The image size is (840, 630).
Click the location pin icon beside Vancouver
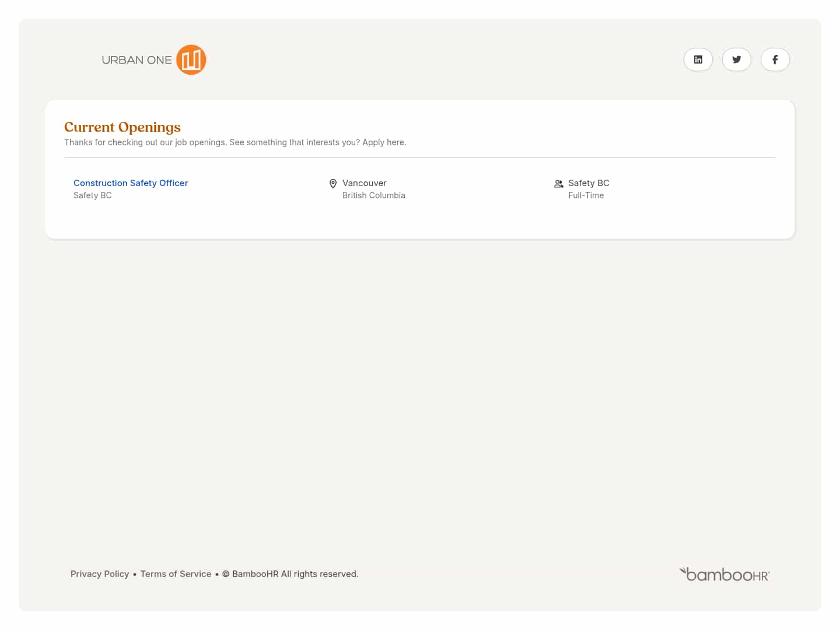click(333, 184)
